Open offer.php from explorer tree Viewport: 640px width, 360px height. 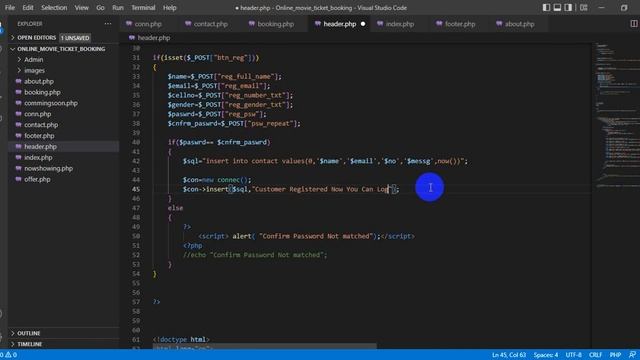click(x=37, y=179)
